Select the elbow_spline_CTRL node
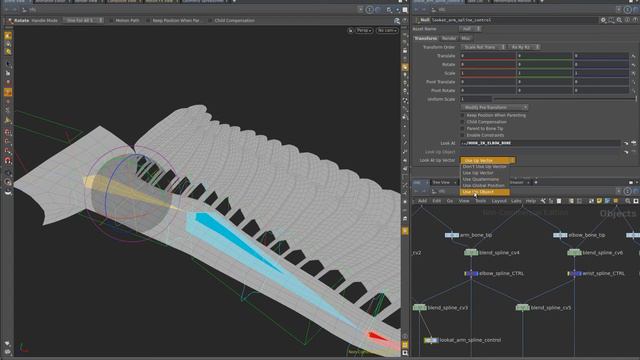 point(471,273)
